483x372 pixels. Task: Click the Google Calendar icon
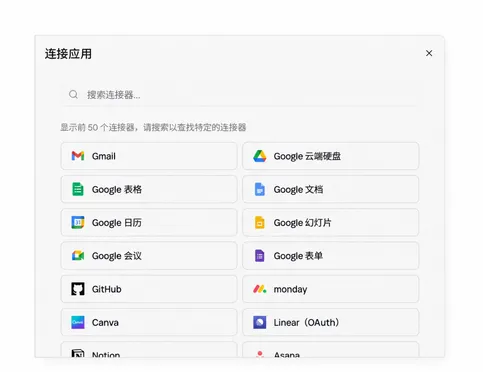pos(78,222)
